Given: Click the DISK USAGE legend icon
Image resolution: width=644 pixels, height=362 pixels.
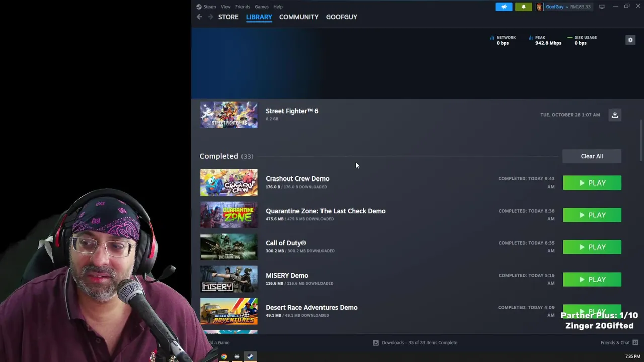Looking at the screenshot, I should pos(570,38).
